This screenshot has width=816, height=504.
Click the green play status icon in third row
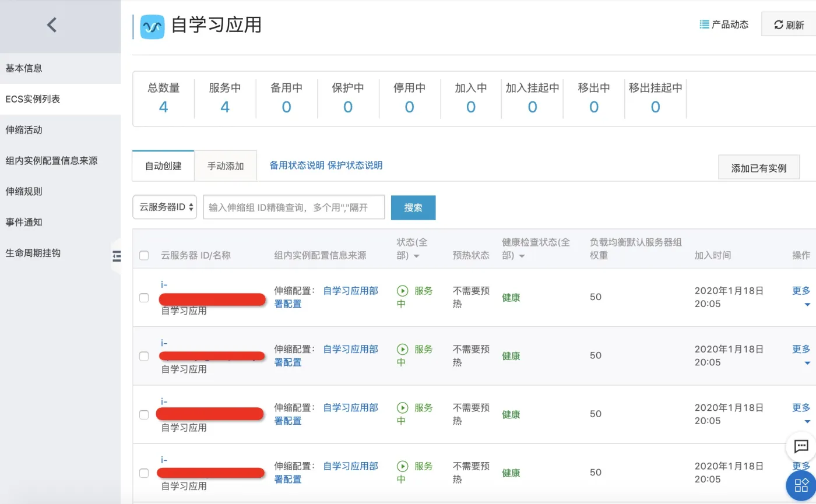[402, 408]
